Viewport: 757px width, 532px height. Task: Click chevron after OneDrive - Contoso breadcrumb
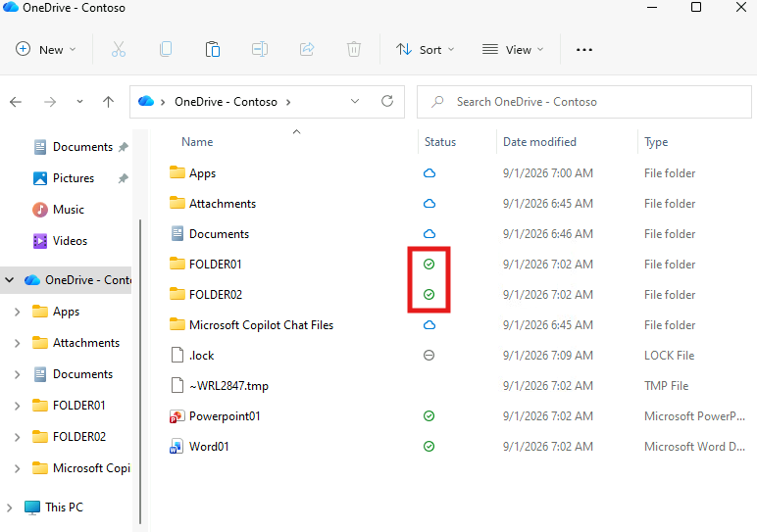[x=288, y=102]
